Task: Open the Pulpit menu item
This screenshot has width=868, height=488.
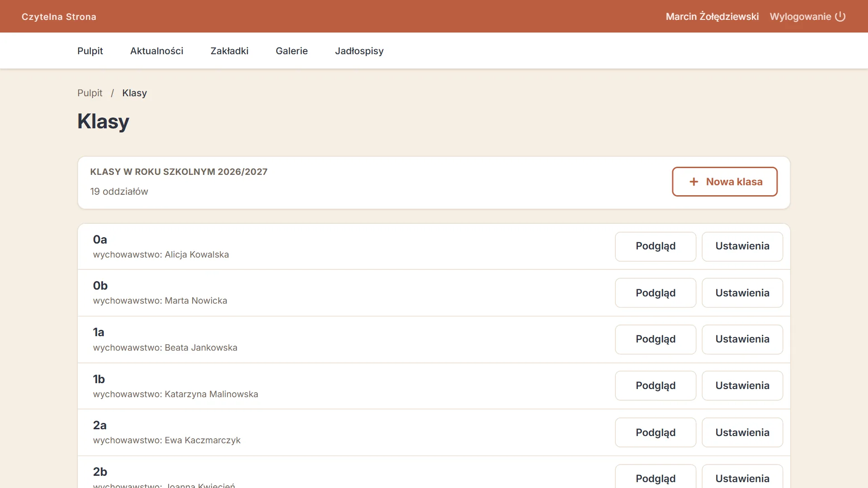Action: (x=90, y=51)
